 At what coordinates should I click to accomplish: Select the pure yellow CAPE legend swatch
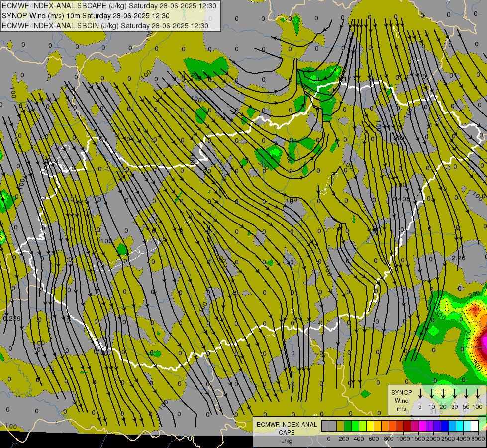(370, 426)
